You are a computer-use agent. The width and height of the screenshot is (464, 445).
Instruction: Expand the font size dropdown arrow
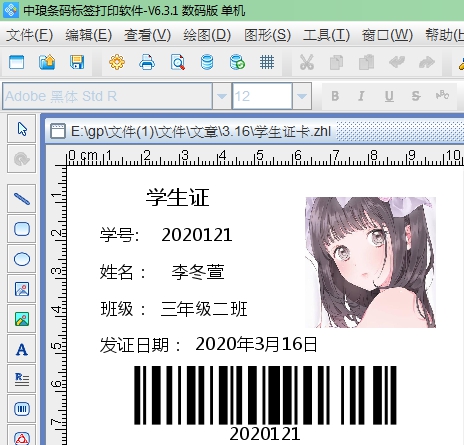(302, 96)
